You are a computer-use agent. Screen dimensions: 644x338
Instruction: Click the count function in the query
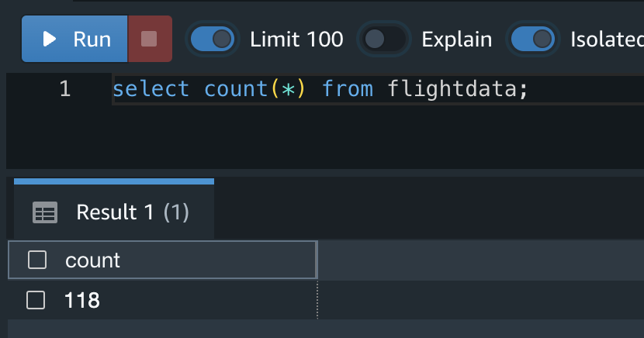[236, 89]
